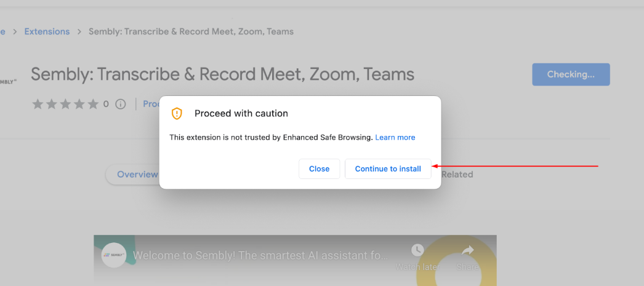Viewport: 644px width, 286px height.
Task: Click the fifth rating star
Action: coord(93,104)
